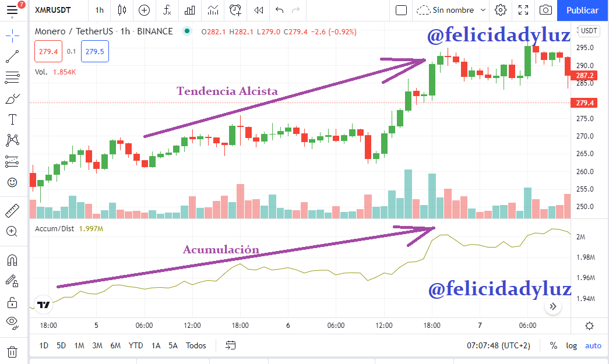Select the Text tool in sidebar
The width and height of the screenshot is (609, 364).
pyautogui.click(x=12, y=119)
